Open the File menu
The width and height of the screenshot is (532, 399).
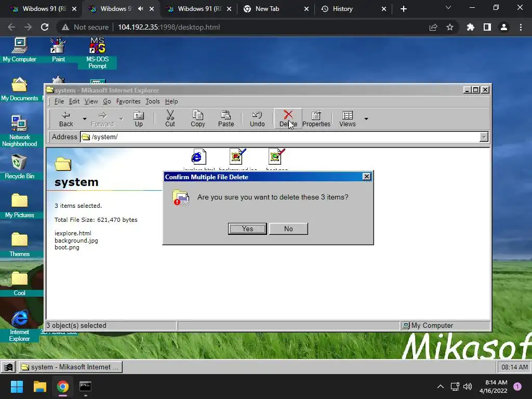(59, 101)
